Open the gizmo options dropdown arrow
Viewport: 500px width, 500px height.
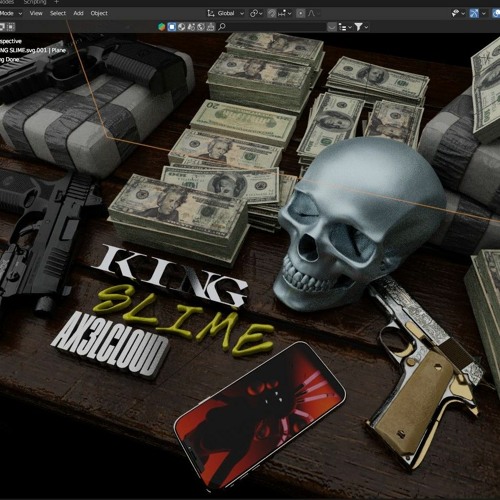pyautogui.click(x=483, y=14)
